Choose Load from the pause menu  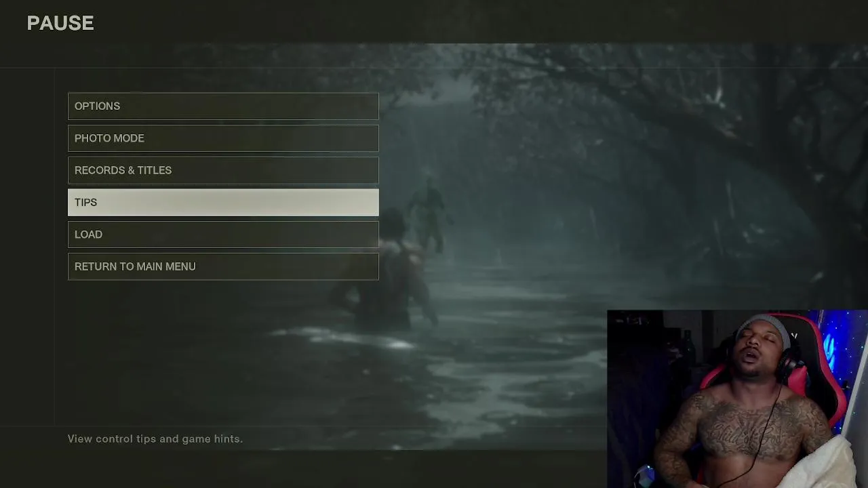point(223,235)
